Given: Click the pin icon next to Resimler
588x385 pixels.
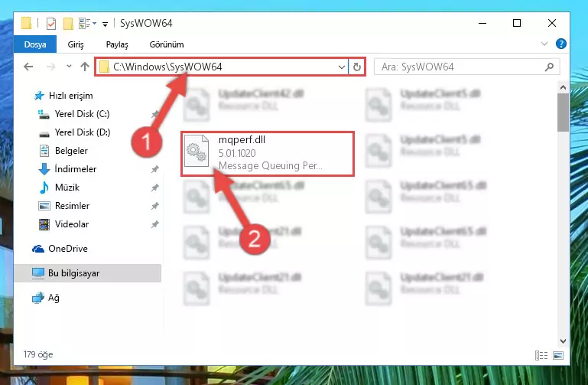Looking at the screenshot, I should 155,206.
